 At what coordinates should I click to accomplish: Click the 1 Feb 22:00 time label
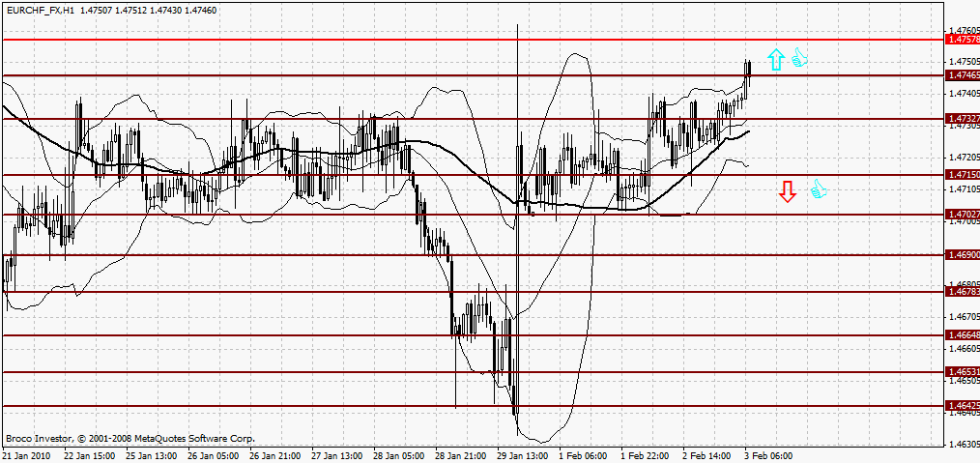click(645, 456)
